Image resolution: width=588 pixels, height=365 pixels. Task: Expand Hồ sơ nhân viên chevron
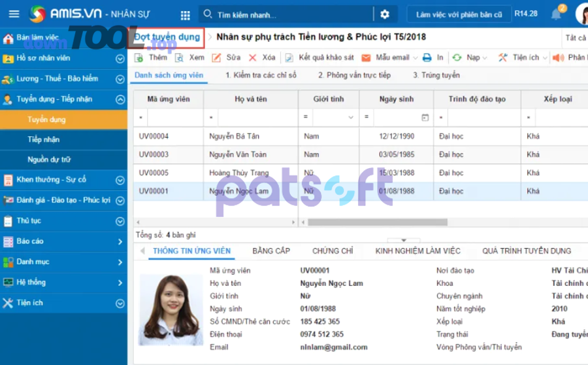tap(120, 59)
